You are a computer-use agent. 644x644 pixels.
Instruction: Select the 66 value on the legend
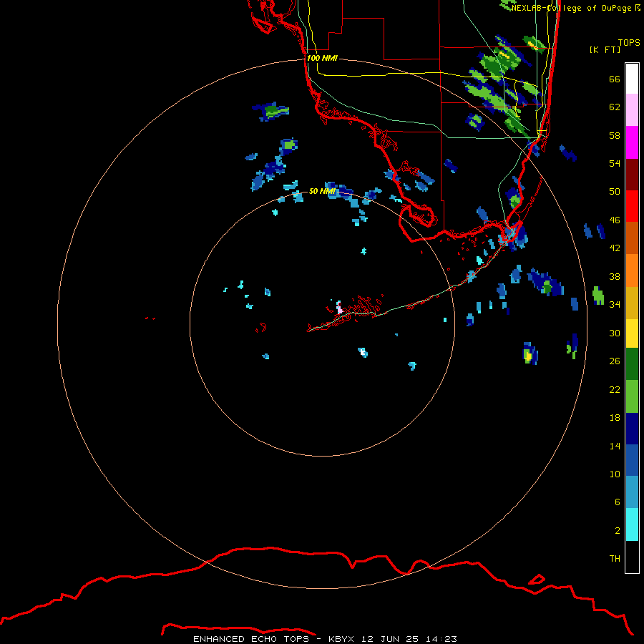(x=615, y=79)
